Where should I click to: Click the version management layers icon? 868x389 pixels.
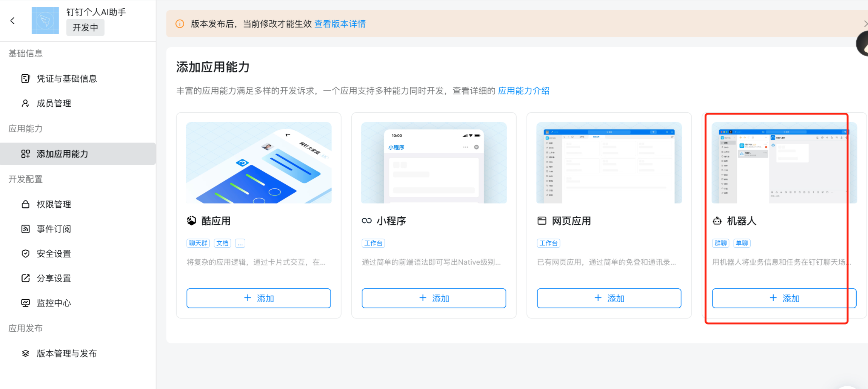coord(26,353)
